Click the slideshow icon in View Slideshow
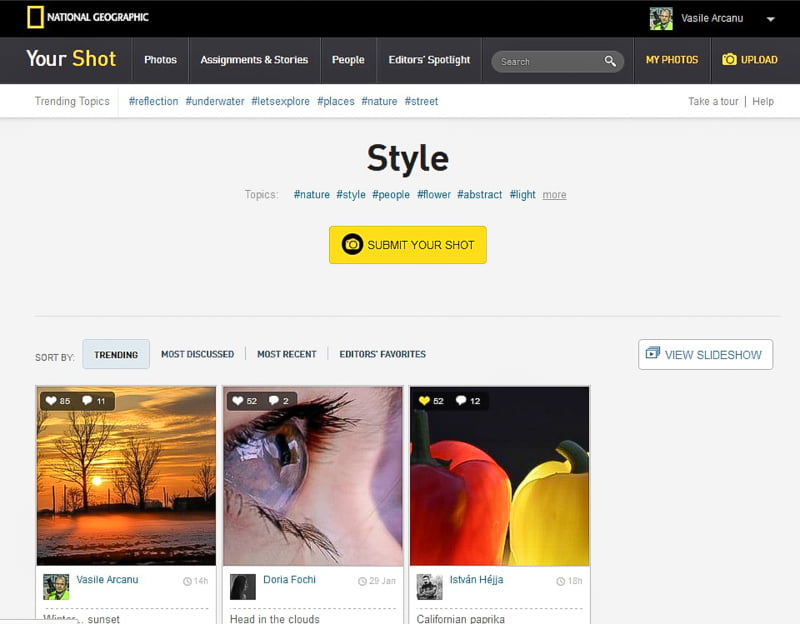800x624 pixels. pos(653,354)
